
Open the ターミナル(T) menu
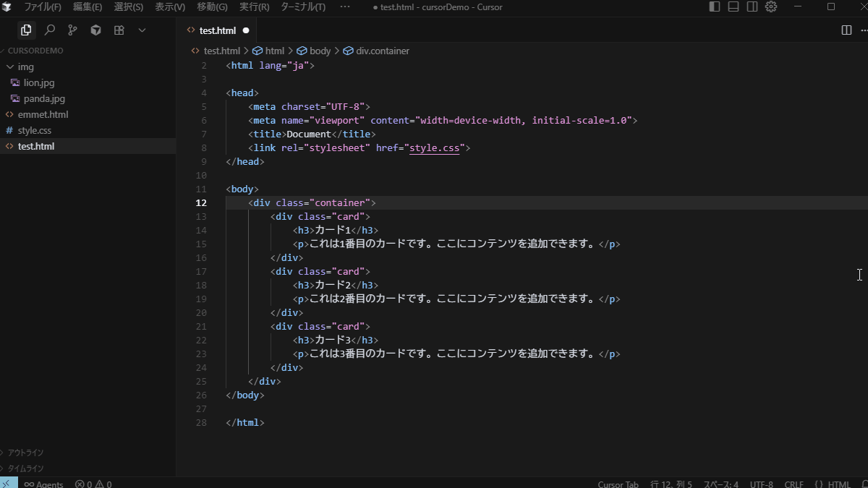point(302,7)
